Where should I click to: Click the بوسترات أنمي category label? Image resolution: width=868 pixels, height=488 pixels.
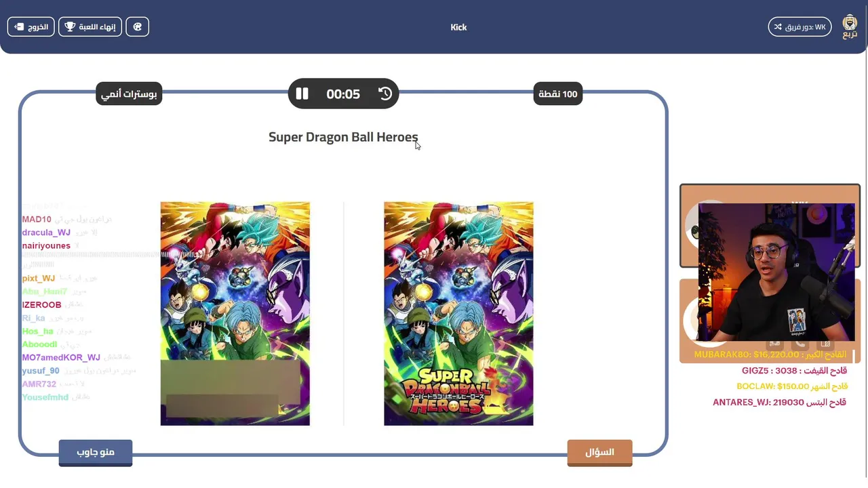tap(129, 94)
